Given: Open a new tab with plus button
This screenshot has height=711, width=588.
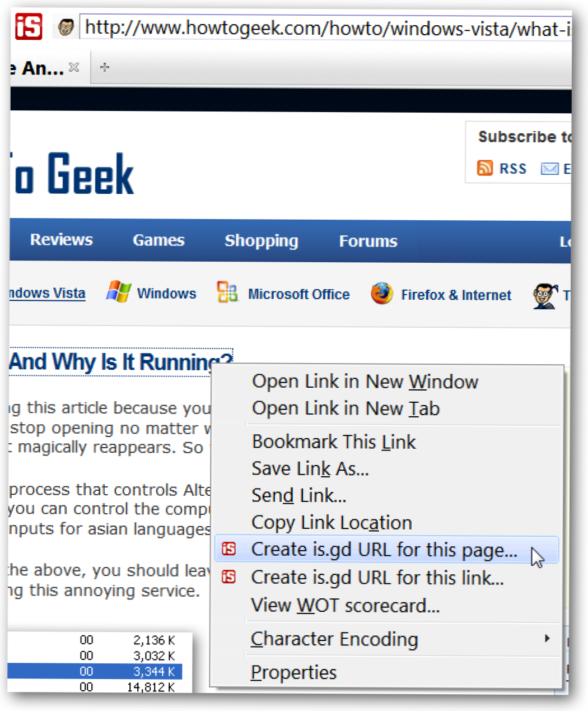Looking at the screenshot, I should 104,68.
